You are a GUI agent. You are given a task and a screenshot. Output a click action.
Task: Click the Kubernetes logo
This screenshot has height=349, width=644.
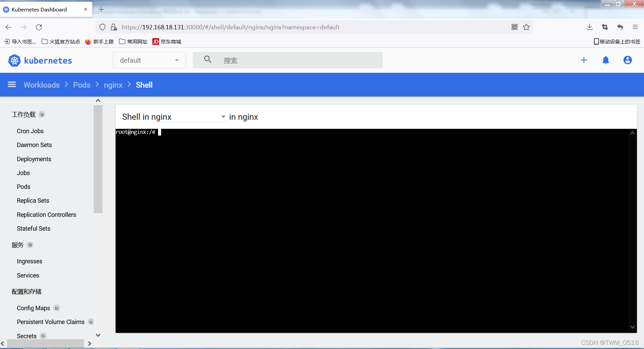[40, 61]
